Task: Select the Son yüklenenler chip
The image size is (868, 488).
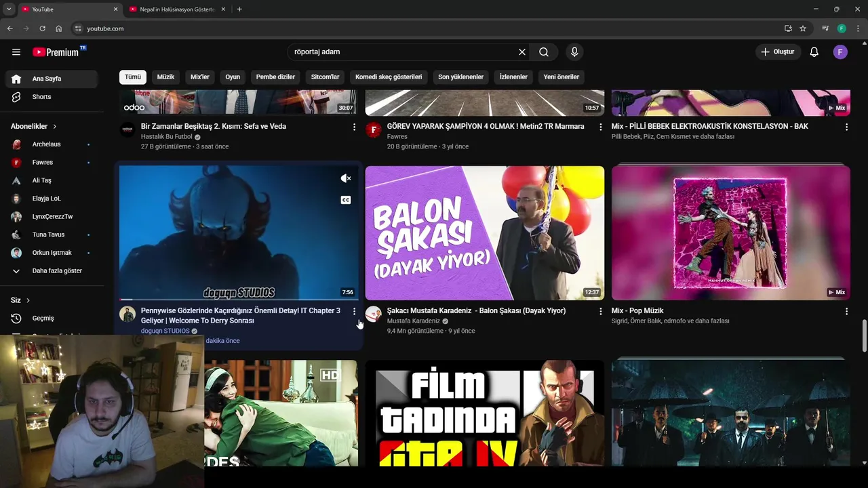Action: pyautogui.click(x=461, y=77)
